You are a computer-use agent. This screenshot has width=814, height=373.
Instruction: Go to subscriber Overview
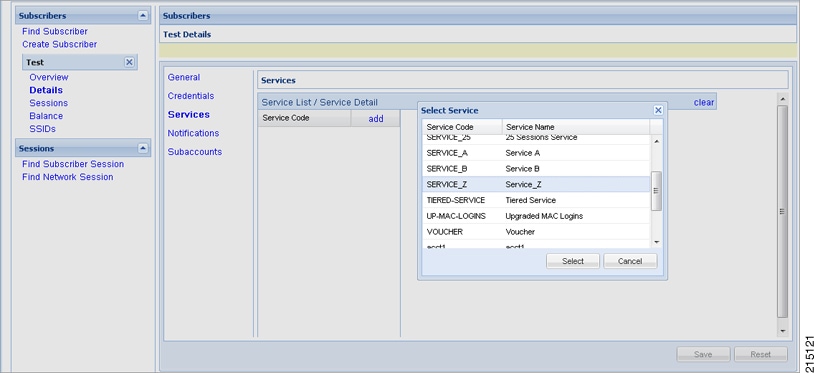coord(49,77)
